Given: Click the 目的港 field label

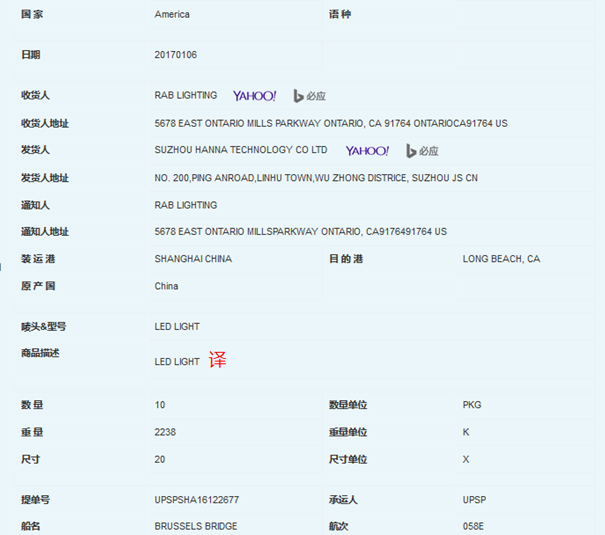Looking at the screenshot, I should coord(346,259).
